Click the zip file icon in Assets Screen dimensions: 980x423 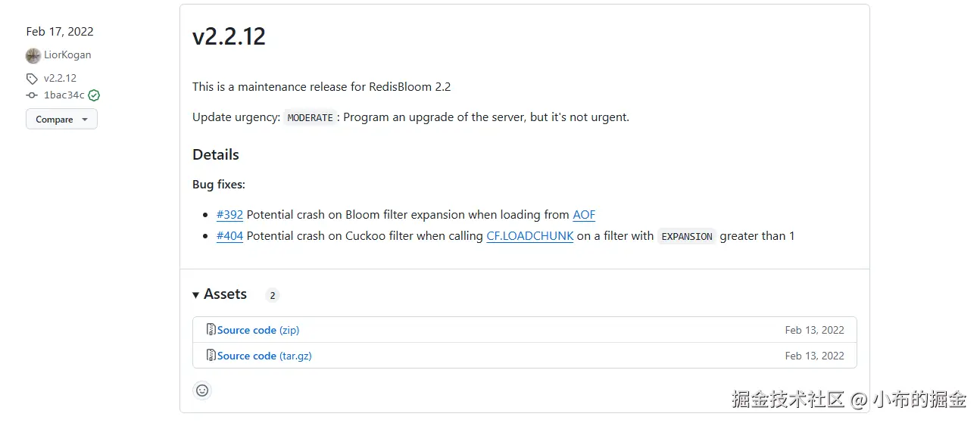pos(211,330)
